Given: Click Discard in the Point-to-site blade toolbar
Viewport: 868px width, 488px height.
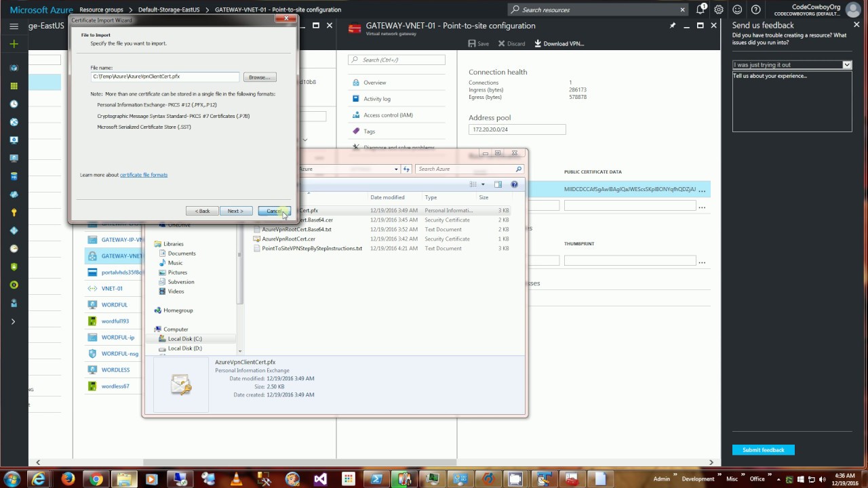Looking at the screenshot, I should tap(512, 43).
